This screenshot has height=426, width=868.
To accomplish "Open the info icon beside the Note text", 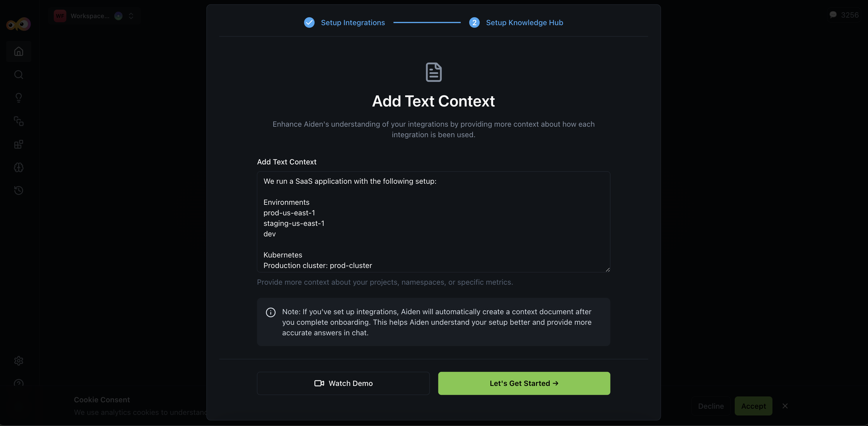I will tap(270, 312).
